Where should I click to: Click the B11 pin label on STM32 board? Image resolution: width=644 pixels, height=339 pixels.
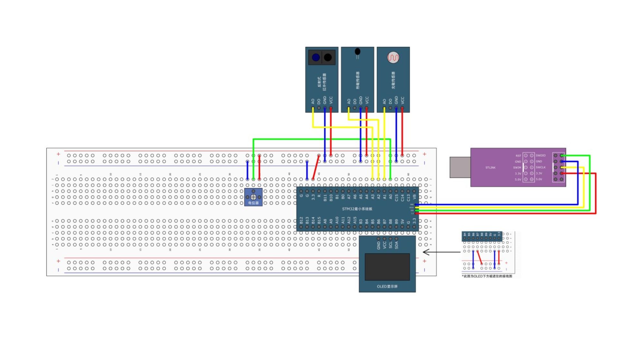(x=325, y=197)
